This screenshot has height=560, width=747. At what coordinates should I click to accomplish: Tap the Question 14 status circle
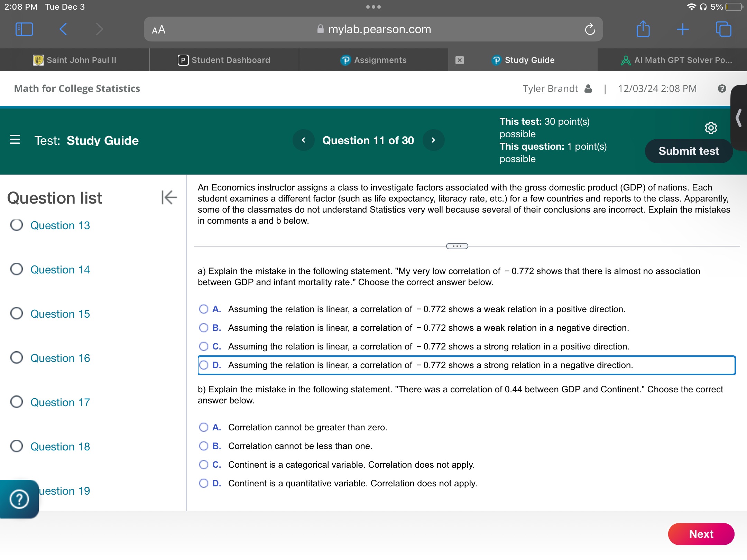(x=17, y=269)
